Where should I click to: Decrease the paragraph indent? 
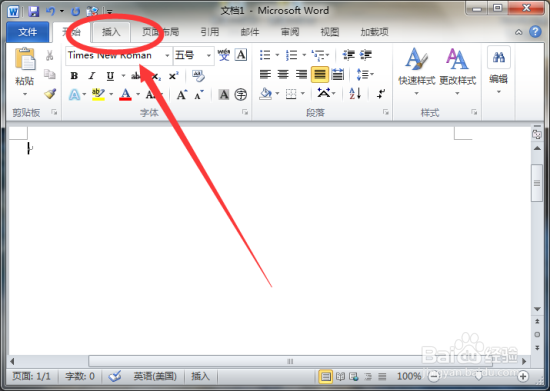[348, 55]
